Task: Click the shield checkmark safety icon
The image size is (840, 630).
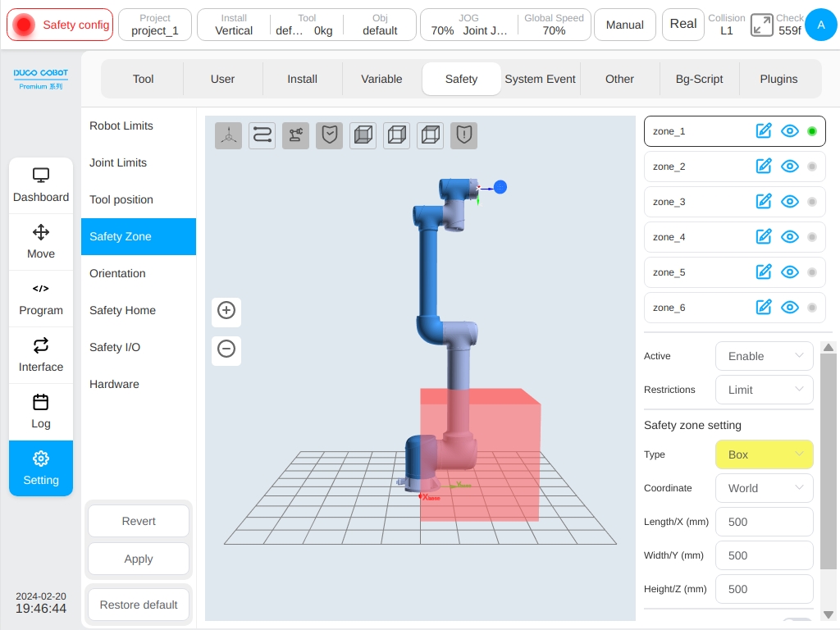Action: click(330, 135)
